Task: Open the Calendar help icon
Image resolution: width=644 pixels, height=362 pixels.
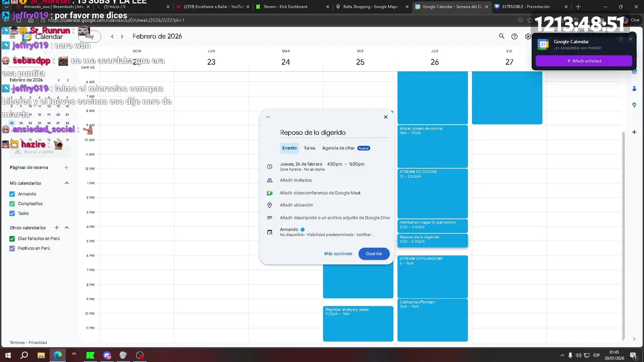Action: click(x=514, y=36)
